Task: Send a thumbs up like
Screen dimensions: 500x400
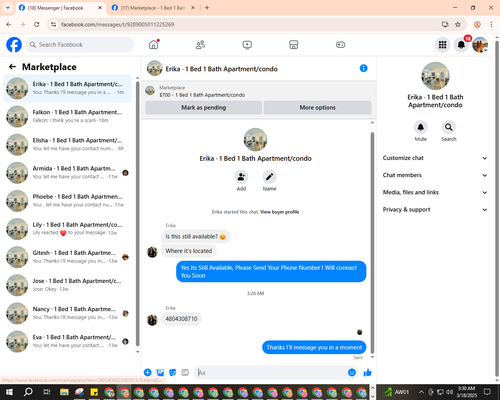Action: coord(367,372)
